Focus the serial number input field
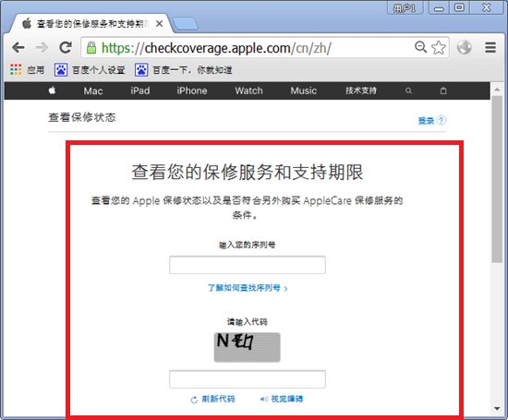The image size is (508, 420). pyautogui.click(x=248, y=265)
